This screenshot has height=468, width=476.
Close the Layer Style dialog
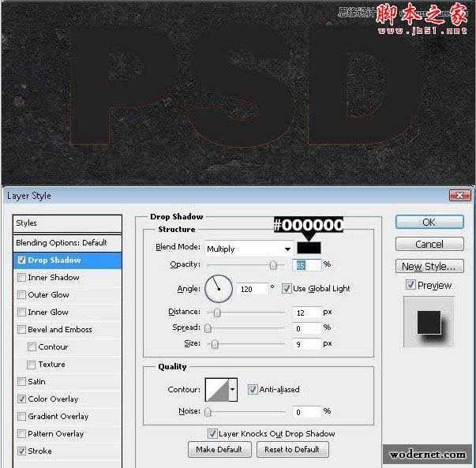coord(460,196)
